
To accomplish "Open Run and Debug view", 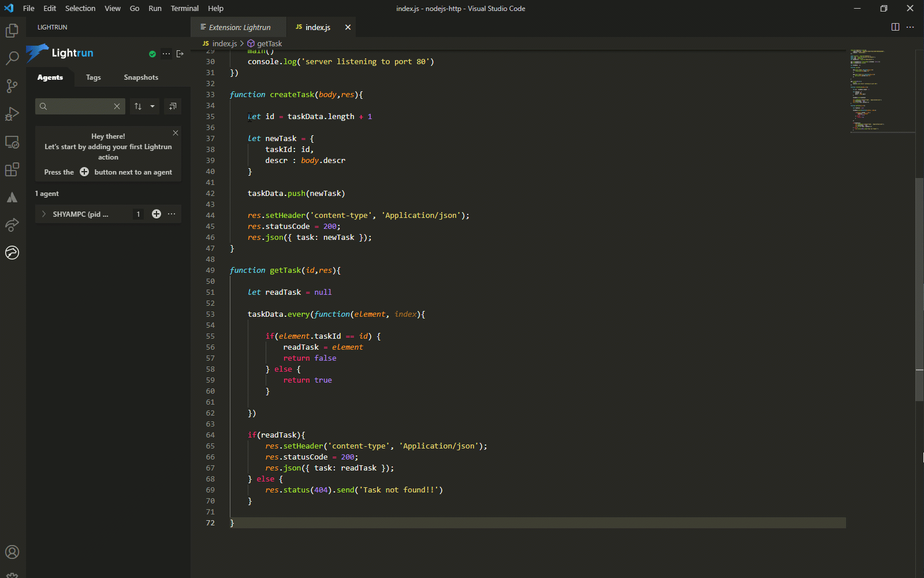I will click(12, 114).
